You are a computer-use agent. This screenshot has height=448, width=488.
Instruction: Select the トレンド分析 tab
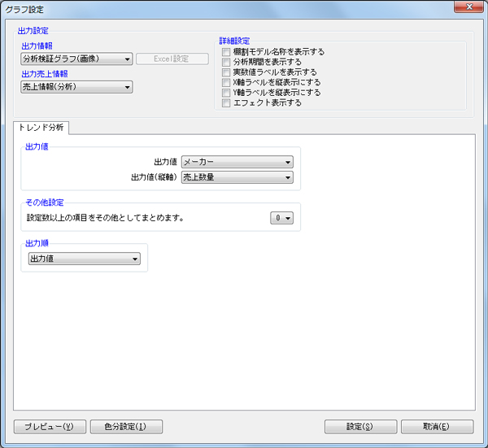[41, 127]
